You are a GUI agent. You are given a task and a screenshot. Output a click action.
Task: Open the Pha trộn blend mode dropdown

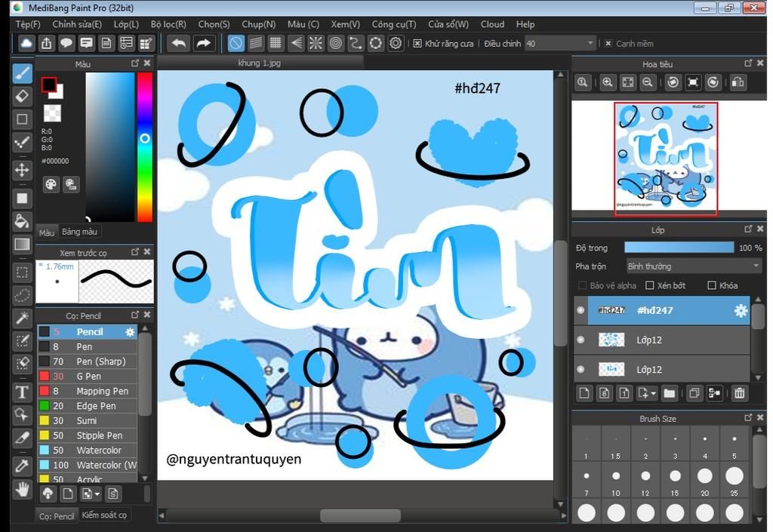click(694, 266)
